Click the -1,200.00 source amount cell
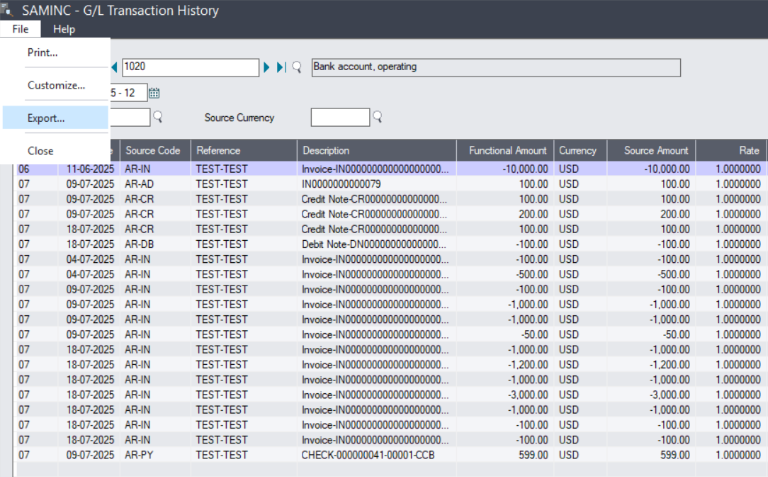Screen dimensions: 768x477 651,365
